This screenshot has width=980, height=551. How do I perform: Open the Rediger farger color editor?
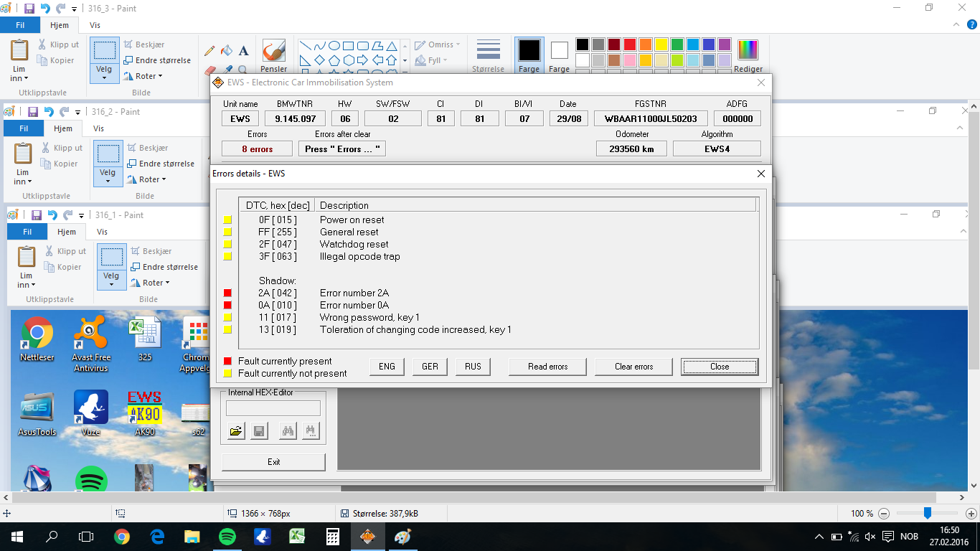[x=748, y=56]
